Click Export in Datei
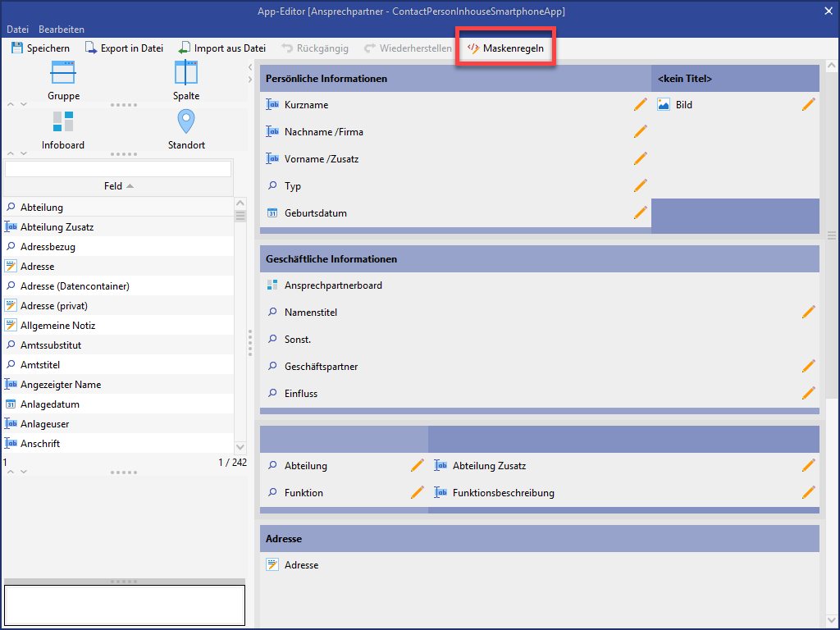Screen dimensions: 840x630 [124, 48]
